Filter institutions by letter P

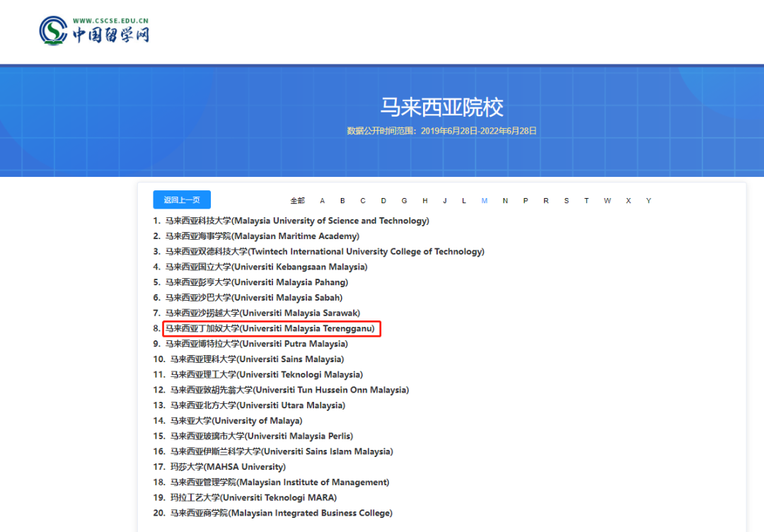[526, 201]
